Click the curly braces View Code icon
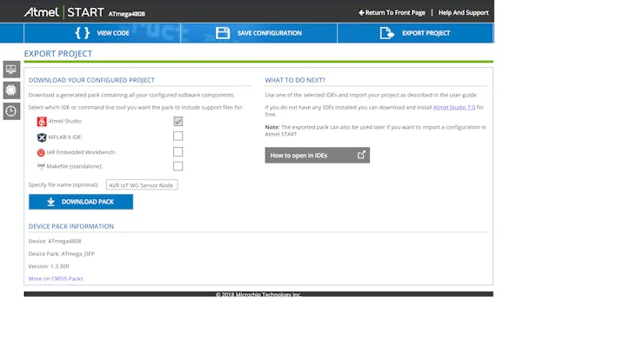The width and height of the screenshot is (644, 348). 83,33
